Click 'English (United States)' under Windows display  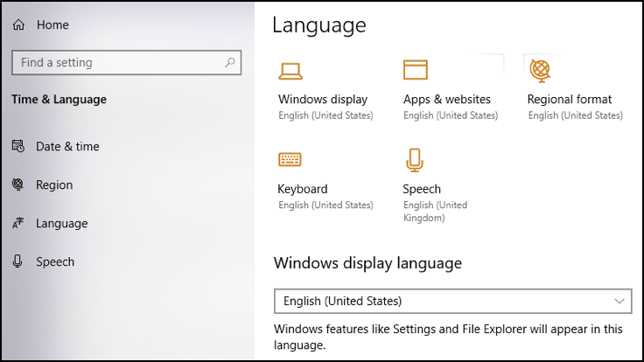pyautogui.click(x=325, y=115)
